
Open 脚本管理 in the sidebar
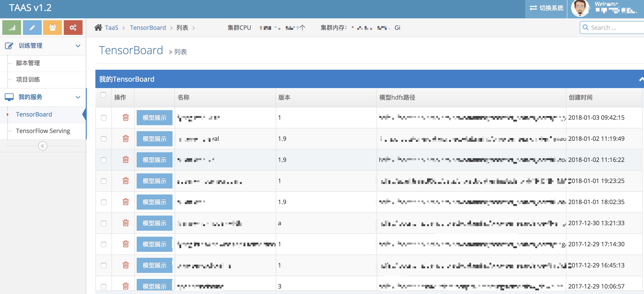(43, 63)
